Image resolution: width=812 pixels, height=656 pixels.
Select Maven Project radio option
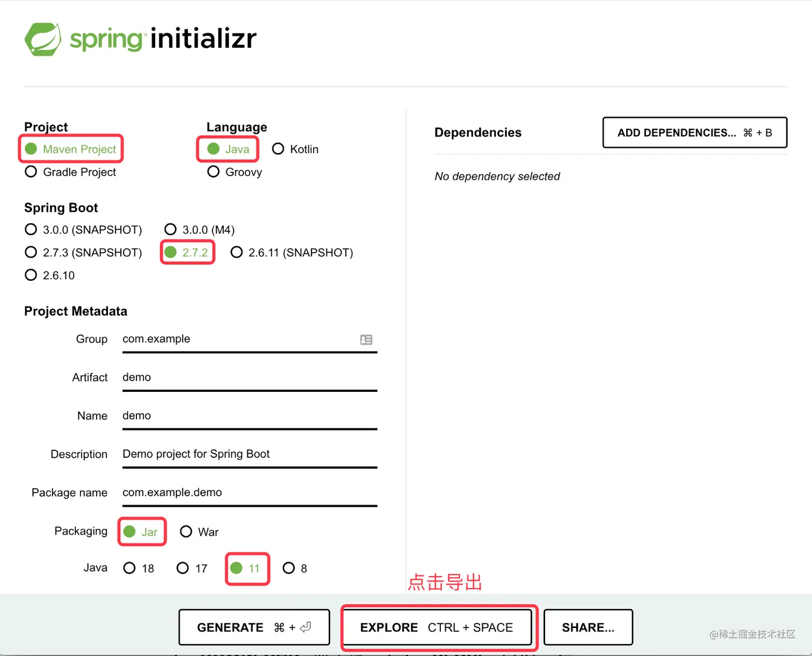click(70, 149)
